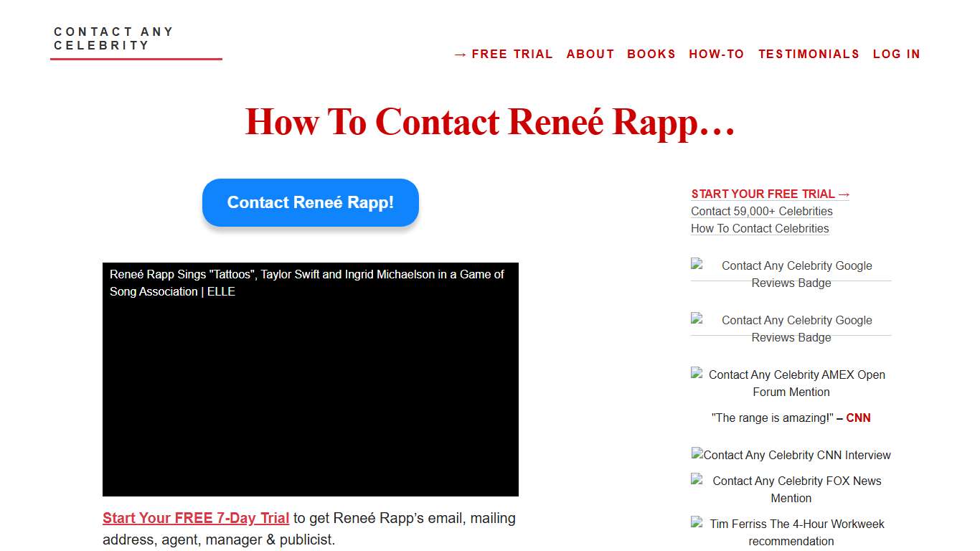The width and height of the screenshot is (980, 551).
Task: Click the CNN Interview image placeholder
Action: pyautogui.click(x=791, y=455)
